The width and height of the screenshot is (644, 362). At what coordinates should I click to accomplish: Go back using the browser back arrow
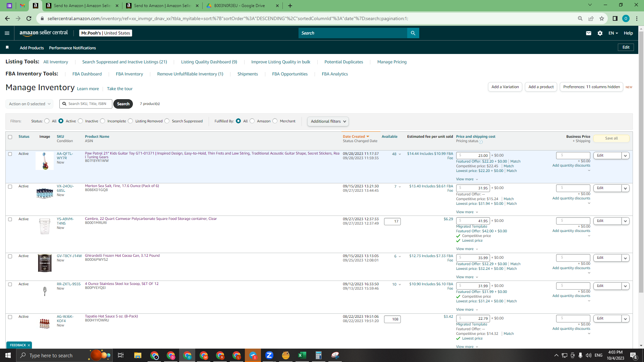7,18
